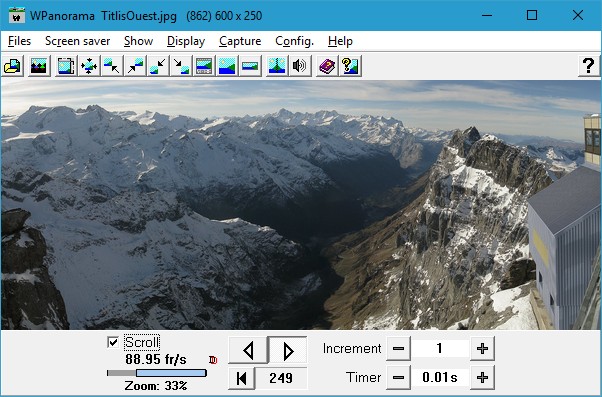Screen dimensions: 602x397
Task: Click the position field showing 249
Action: [281, 378]
